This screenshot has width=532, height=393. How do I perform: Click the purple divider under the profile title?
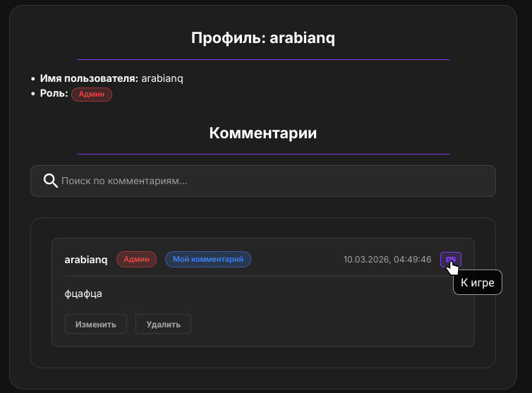click(x=262, y=59)
